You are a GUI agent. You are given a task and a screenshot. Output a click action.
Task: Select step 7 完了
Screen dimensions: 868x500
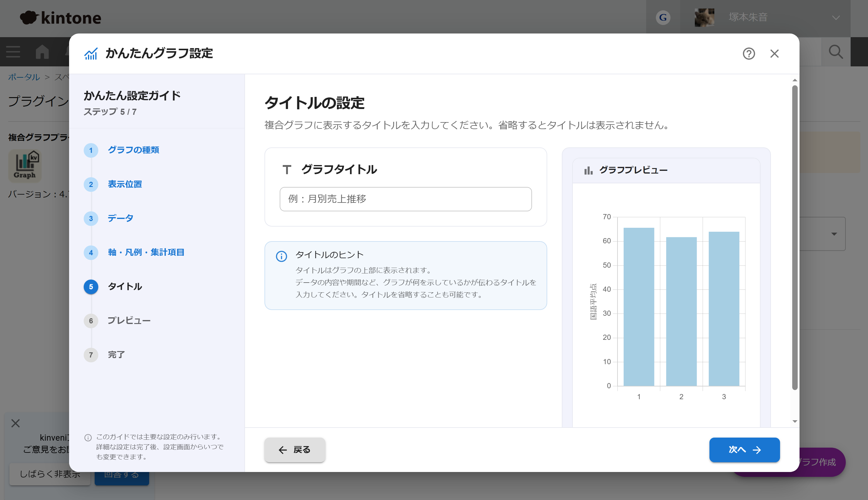[116, 355]
